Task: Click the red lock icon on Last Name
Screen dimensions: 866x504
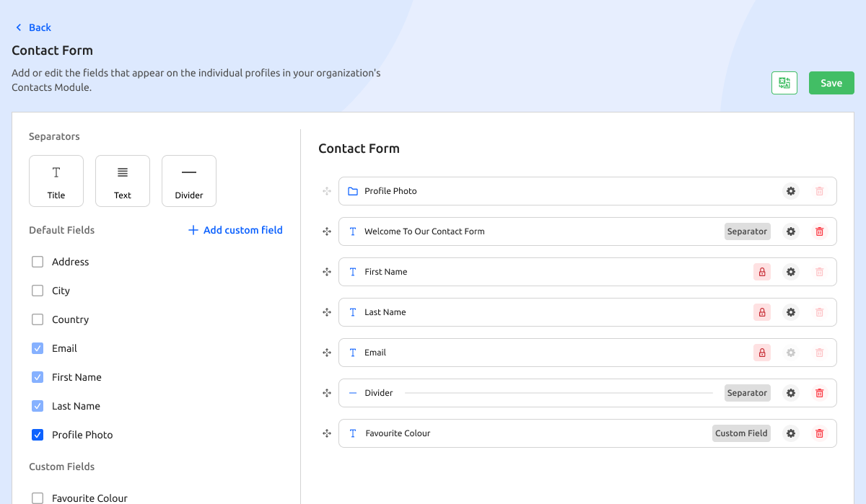Action: [761, 312]
